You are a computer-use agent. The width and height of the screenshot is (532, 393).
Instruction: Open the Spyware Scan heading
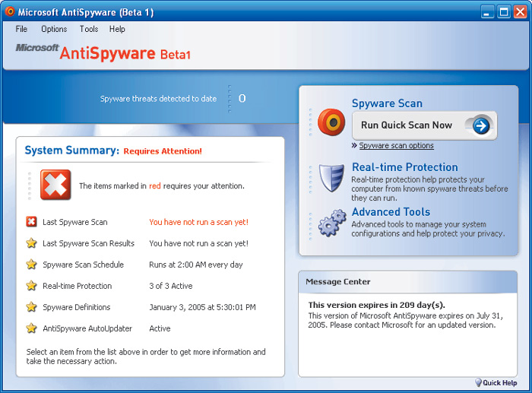tap(387, 103)
